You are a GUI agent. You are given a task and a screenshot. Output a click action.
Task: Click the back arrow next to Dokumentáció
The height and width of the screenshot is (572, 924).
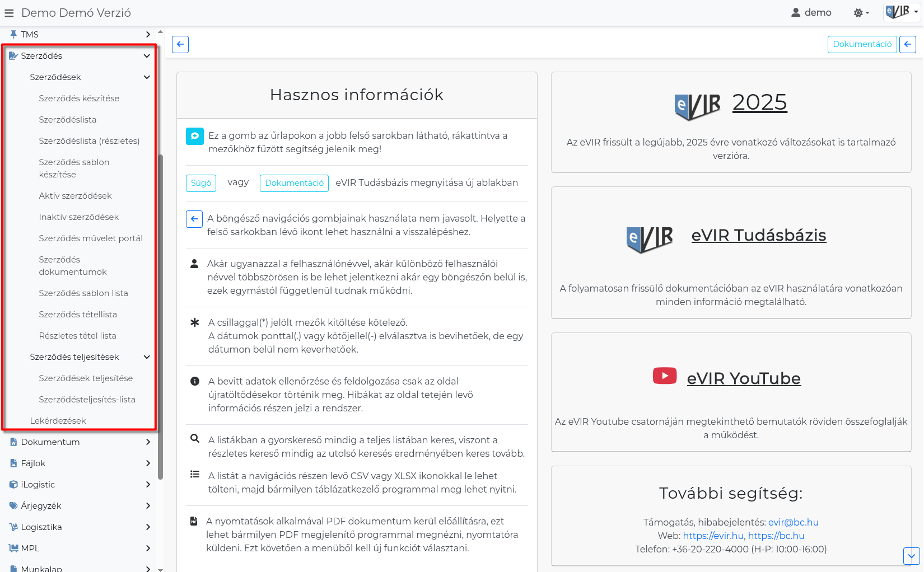tap(907, 44)
